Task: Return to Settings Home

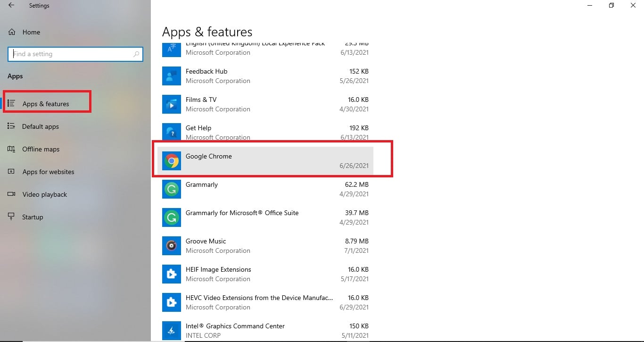Action: [31, 32]
